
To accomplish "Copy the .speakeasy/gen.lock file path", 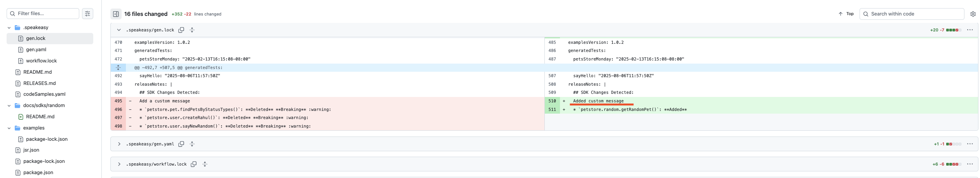I will point(181,30).
